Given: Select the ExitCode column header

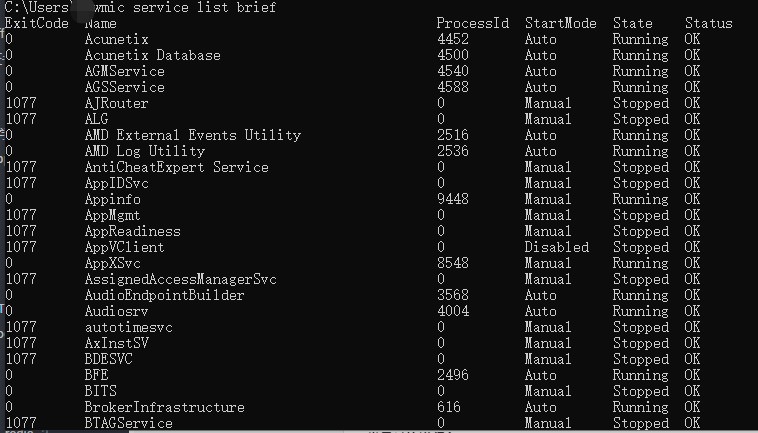Looking at the screenshot, I should 37,23.
